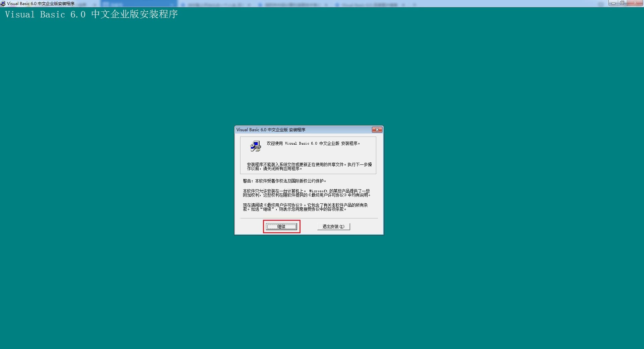Close the Visual Basic 6.0 setup dialog
The width and height of the screenshot is (644, 349).
[377, 130]
